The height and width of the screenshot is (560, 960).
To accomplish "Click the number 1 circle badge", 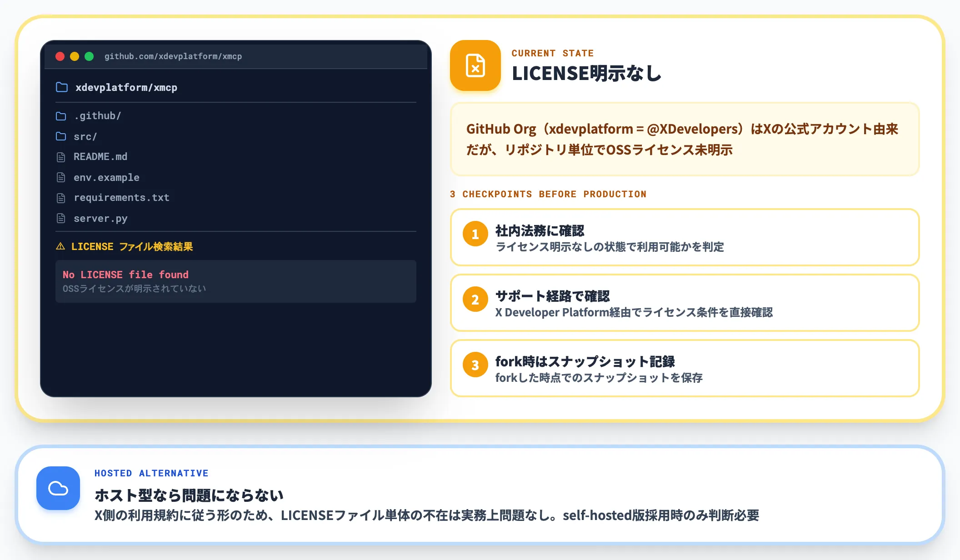I will click(475, 234).
